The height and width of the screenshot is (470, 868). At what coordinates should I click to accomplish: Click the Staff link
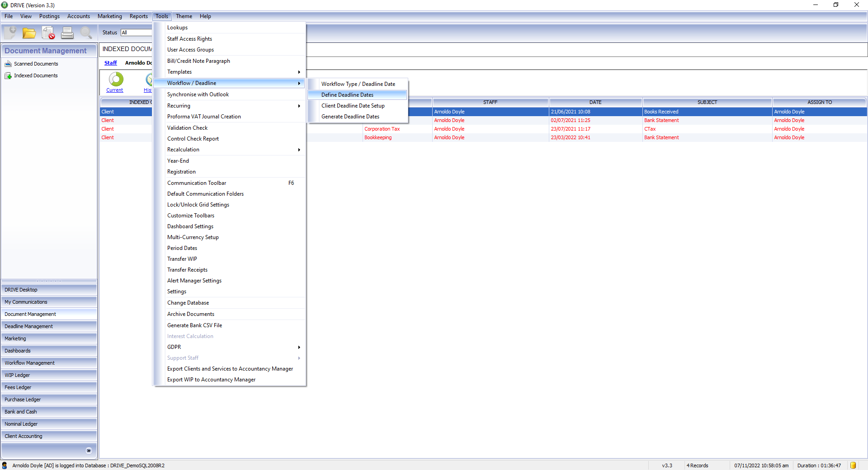click(x=111, y=63)
